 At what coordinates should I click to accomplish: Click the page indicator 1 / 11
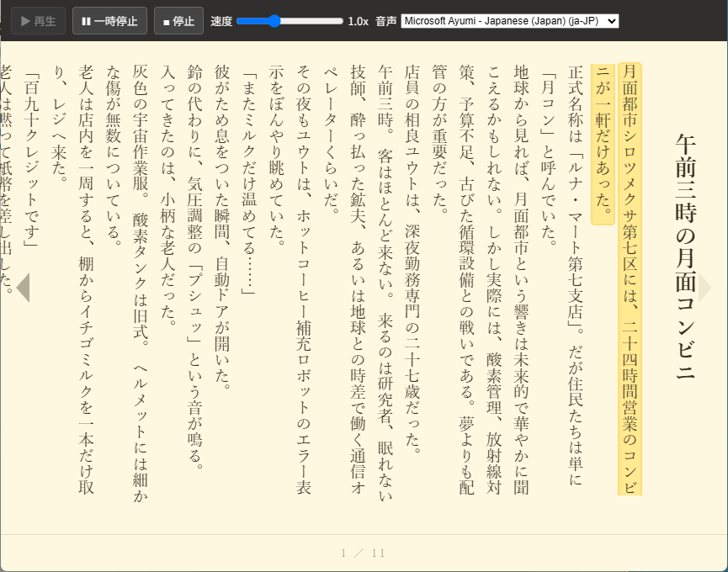click(363, 553)
